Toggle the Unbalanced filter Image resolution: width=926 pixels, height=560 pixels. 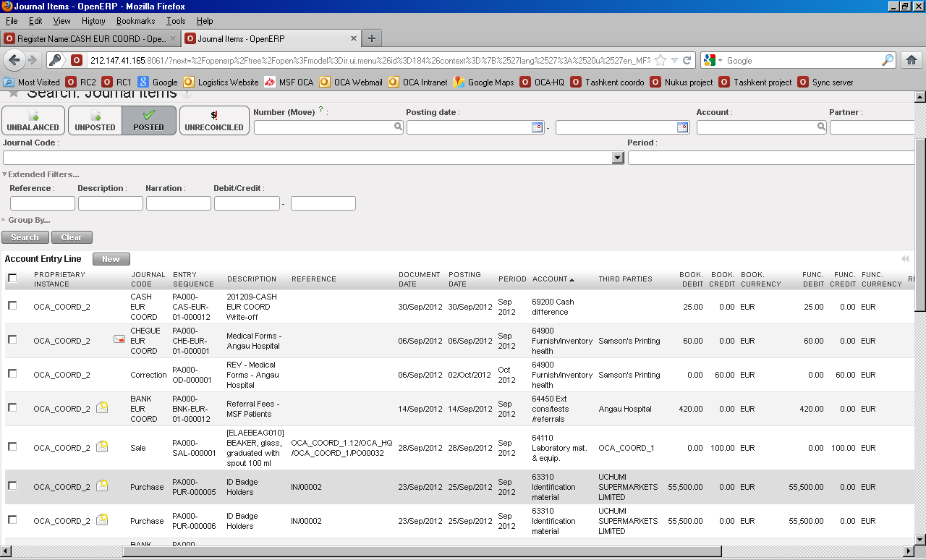33,120
